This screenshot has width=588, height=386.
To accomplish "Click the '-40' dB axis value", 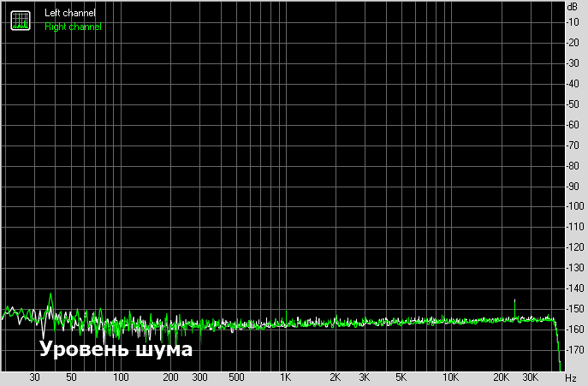I will coord(573,84).
